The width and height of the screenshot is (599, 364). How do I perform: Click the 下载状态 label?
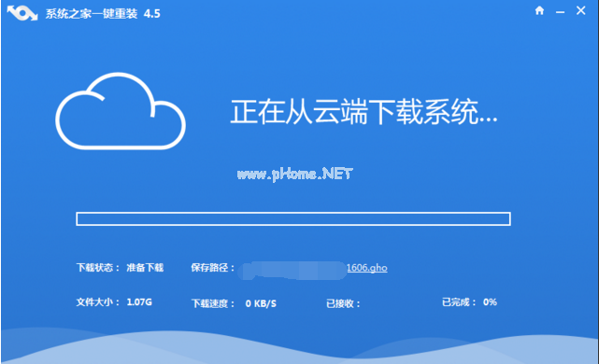click(98, 268)
